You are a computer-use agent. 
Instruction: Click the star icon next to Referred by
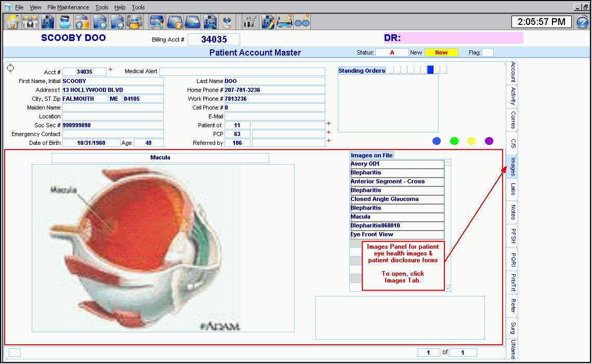tap(328, 141)
